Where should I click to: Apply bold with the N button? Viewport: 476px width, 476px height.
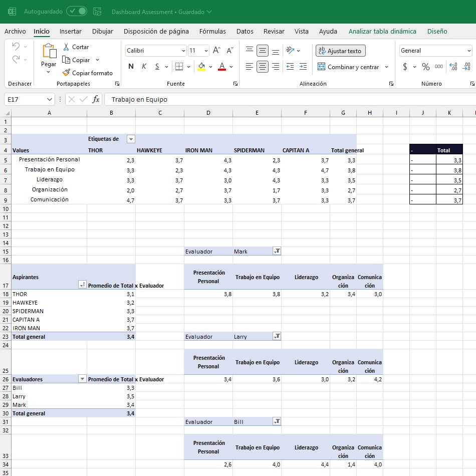click(x=131, y=67)
